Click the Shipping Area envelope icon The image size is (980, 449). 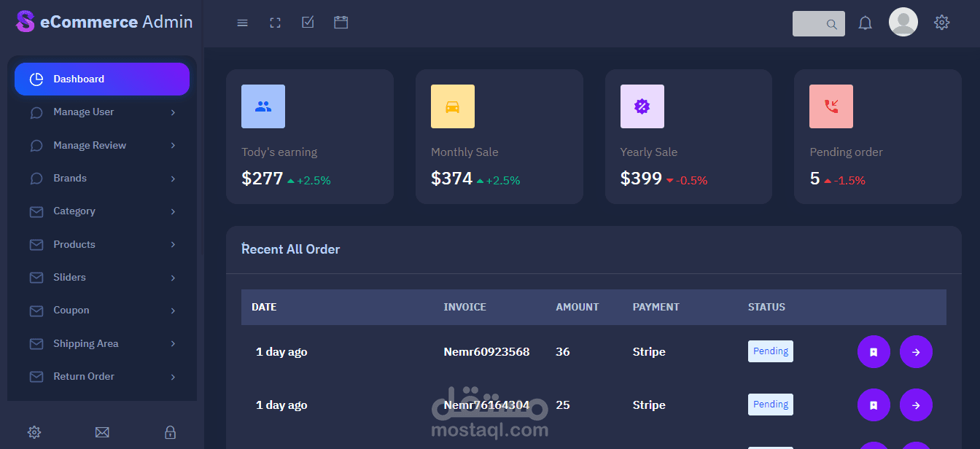(36, 344)
